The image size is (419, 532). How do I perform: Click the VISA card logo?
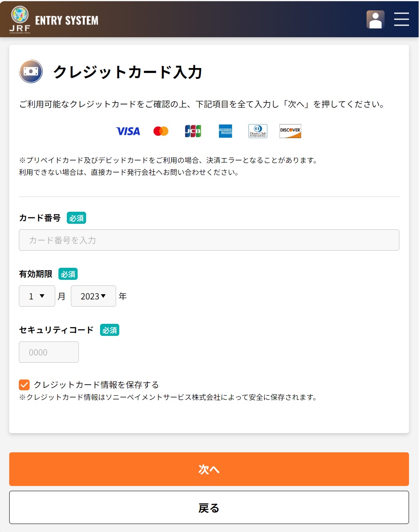[x=128, y=131]
